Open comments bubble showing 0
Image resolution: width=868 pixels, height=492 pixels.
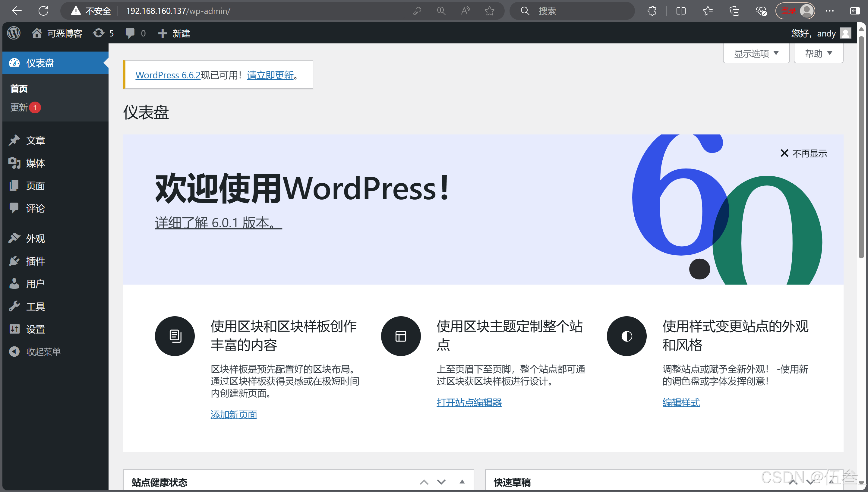(x=135, y=33)
